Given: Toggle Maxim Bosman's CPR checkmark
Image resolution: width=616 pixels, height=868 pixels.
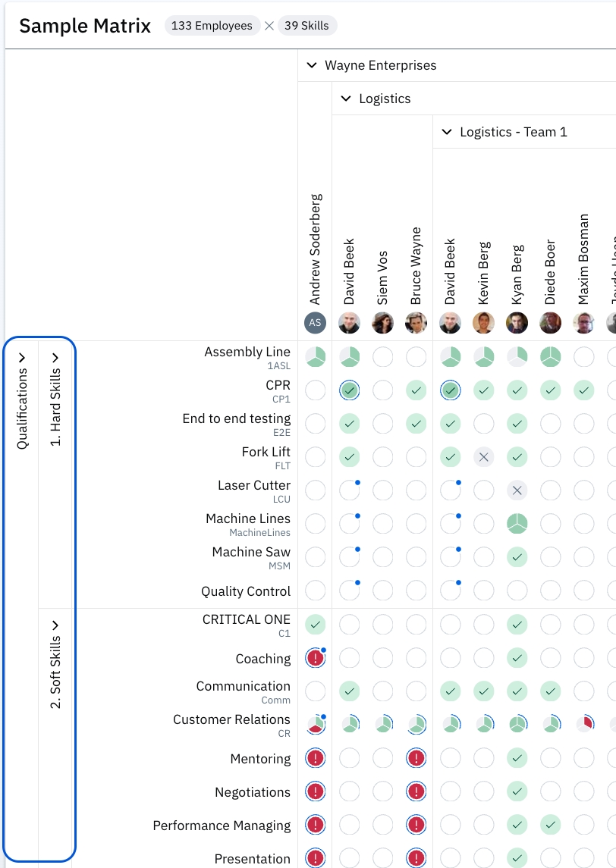Looking at the screenshot, I should 583,390.
